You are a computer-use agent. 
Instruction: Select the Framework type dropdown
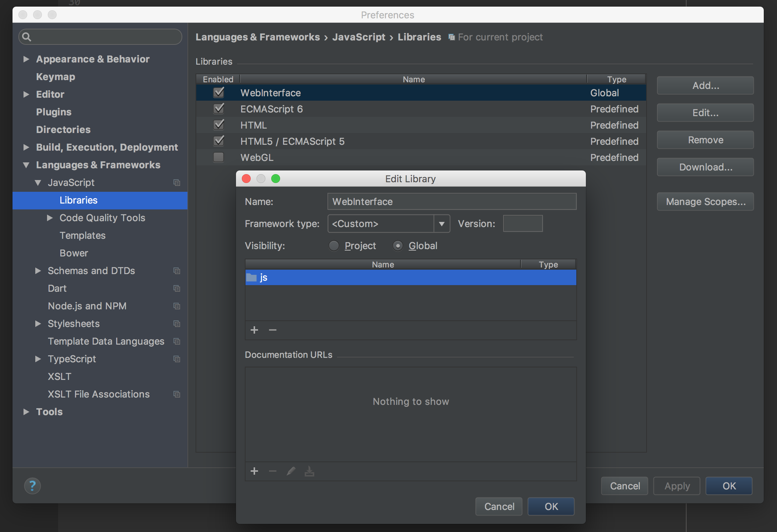point(389,223)
